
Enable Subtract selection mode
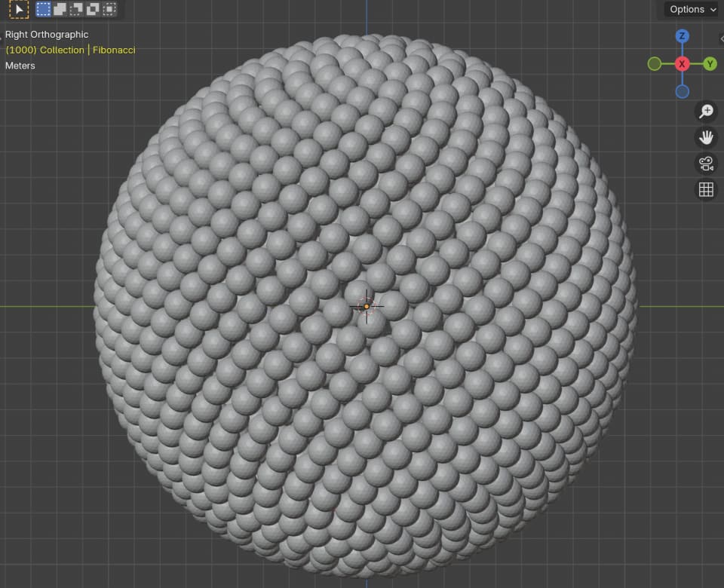(x=75, y=9)
